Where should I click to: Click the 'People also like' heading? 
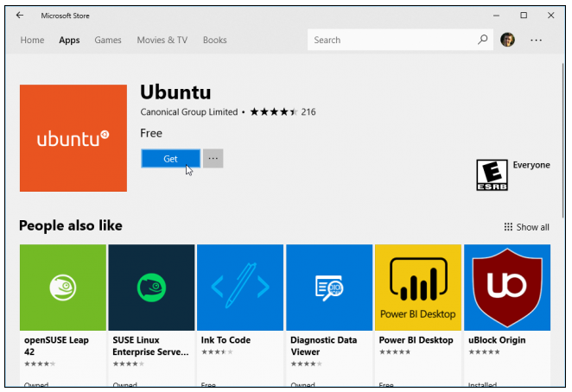coord(71,225)
